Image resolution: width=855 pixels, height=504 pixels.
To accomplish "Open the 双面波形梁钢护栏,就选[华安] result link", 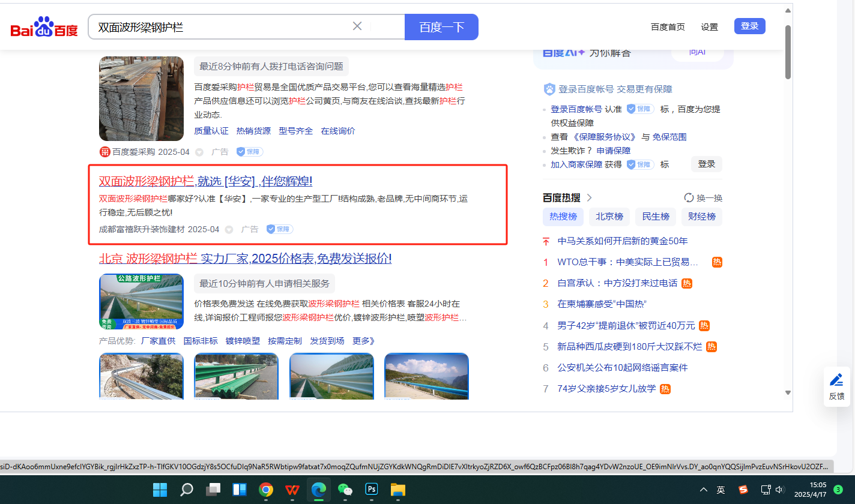I will click(x=205, y=181).
